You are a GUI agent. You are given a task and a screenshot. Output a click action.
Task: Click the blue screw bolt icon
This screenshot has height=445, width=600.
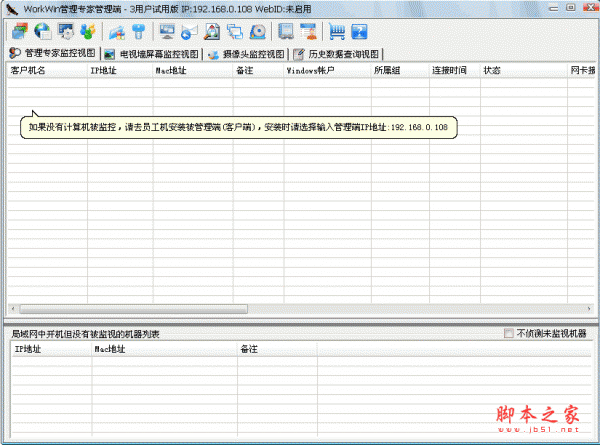[139, 31]
